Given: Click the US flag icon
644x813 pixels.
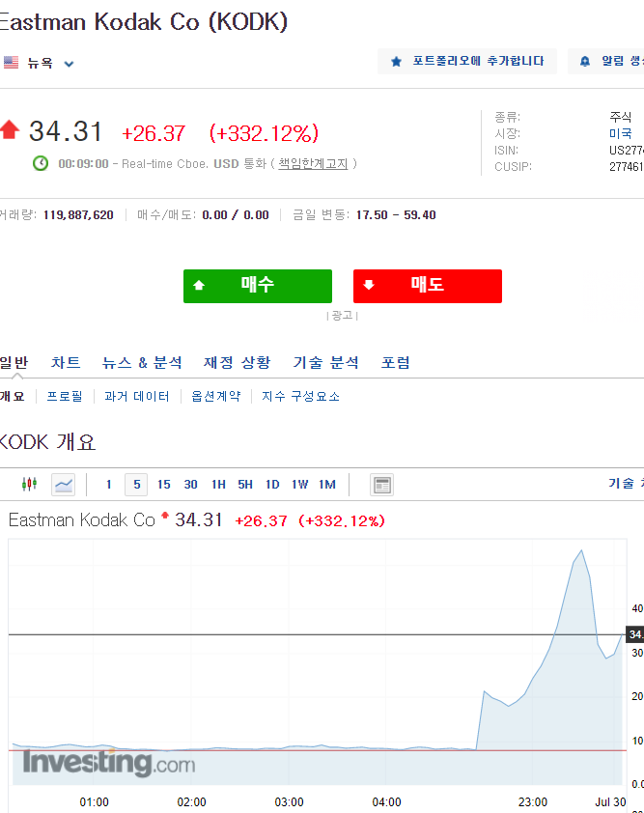Looking at the screenshot, I should (11, 63).
